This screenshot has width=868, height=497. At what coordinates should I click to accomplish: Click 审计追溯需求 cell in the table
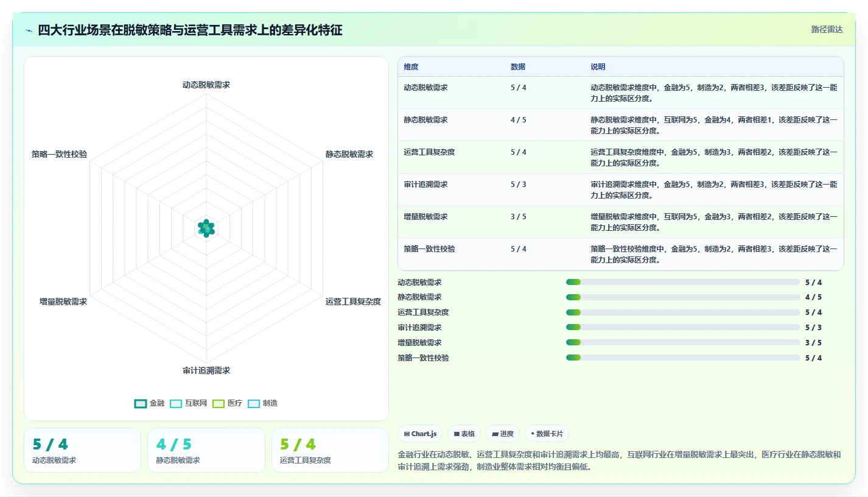coord(425,185)
